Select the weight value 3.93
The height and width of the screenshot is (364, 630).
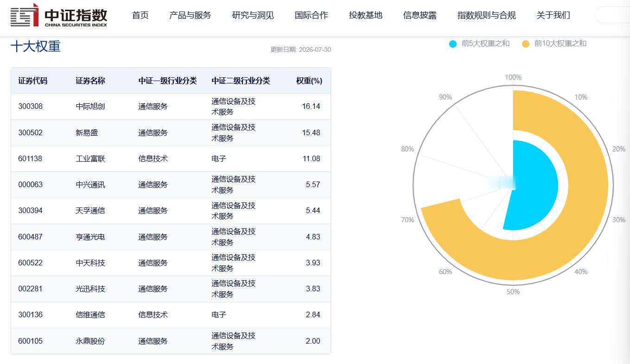[313, 263]
